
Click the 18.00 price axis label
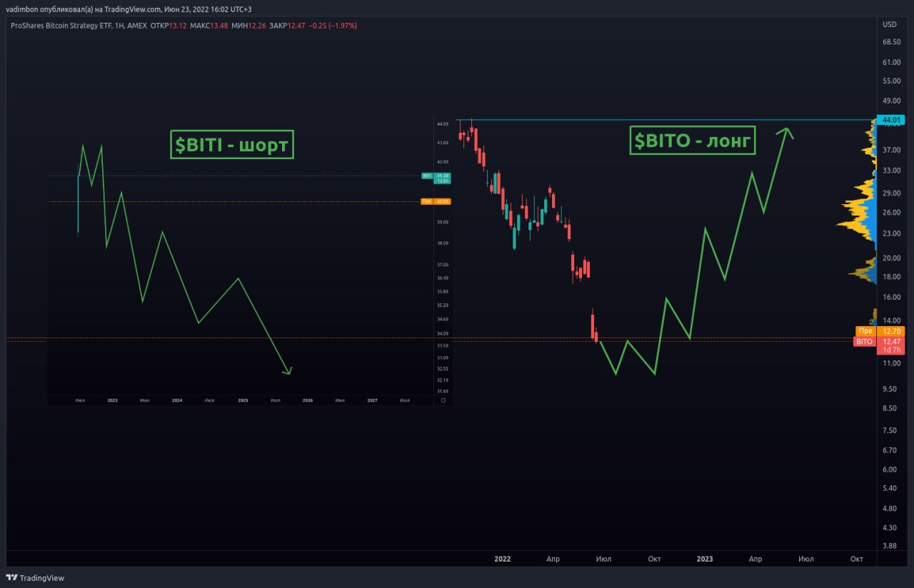(893, 277)
